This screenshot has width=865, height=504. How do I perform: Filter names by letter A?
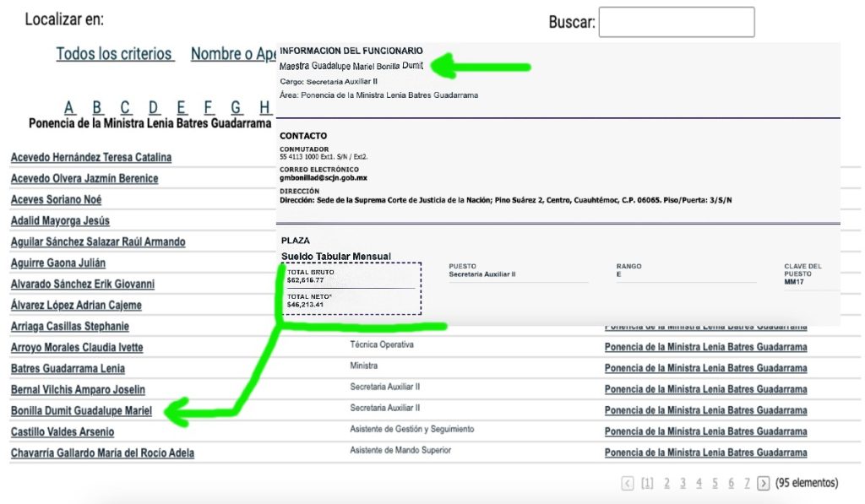(x=69, y=107)
